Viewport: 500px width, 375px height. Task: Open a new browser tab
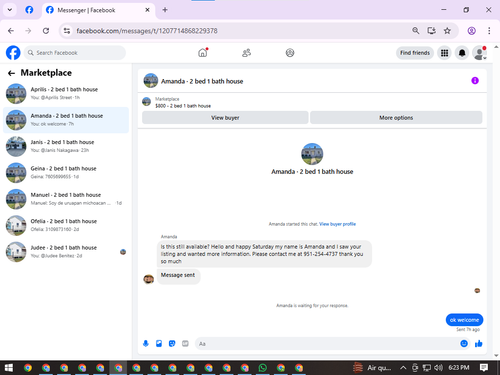[x=165, y=10]
